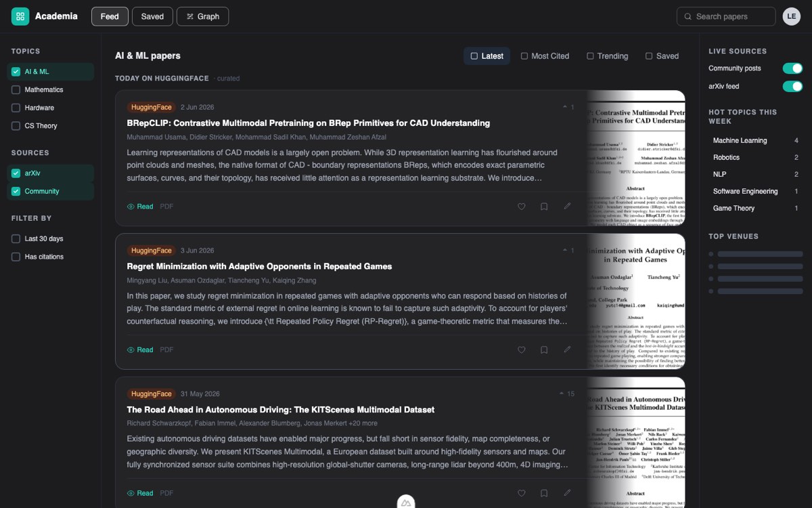812x508 pixels.
Task: Click the floating logo badge at bottom center
Action: click(x=406, y=503)
